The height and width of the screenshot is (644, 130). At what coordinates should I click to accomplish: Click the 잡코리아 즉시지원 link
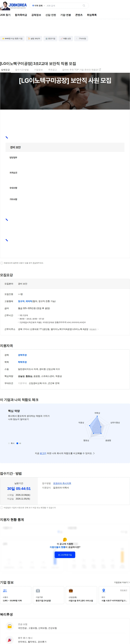tap(62, 483)
